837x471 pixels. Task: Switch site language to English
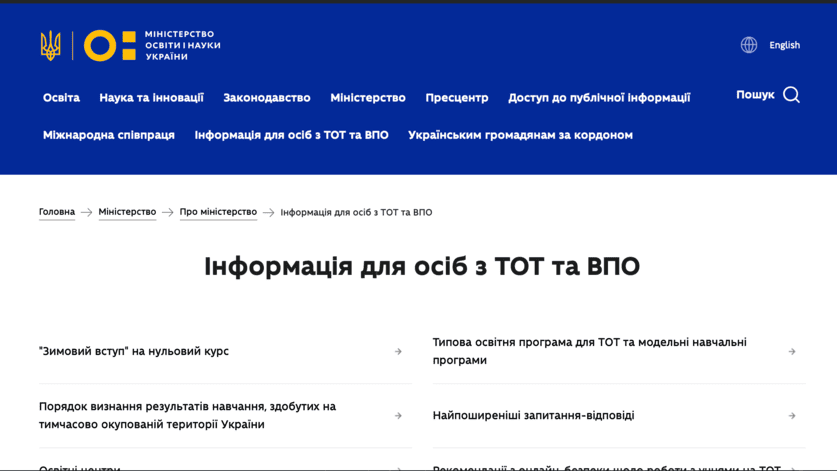click(784, 45)
